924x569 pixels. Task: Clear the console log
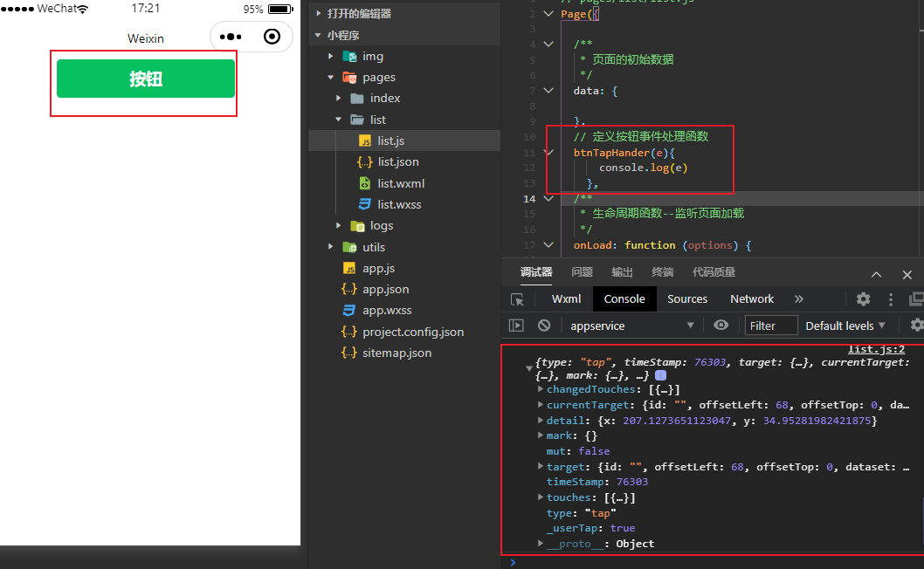[x=544, y=326]
